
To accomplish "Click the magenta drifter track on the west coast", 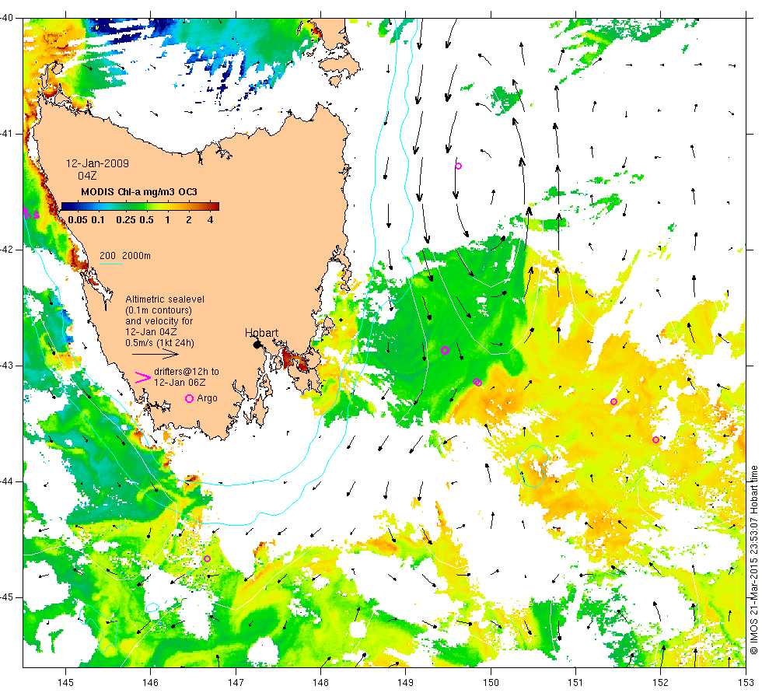I will point(30,213).
